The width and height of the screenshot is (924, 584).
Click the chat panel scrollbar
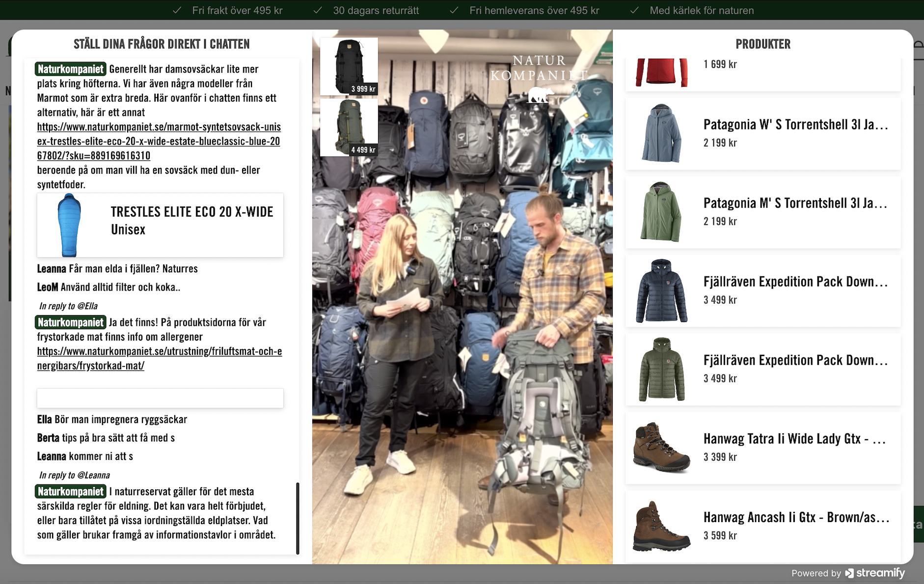pos(298,518)
